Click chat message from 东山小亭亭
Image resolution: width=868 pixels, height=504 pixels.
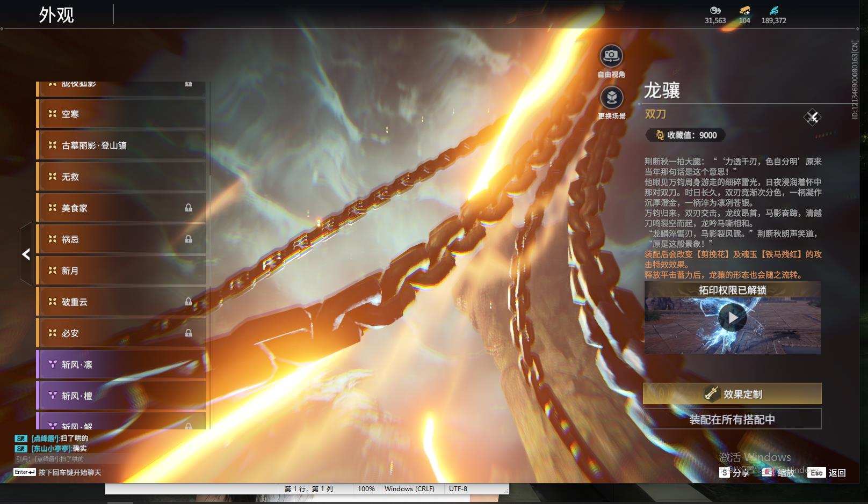click(52, 449)
